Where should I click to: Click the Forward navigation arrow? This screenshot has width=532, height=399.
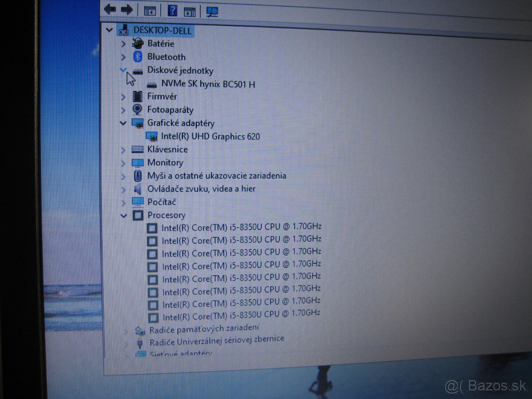[127, 9]
